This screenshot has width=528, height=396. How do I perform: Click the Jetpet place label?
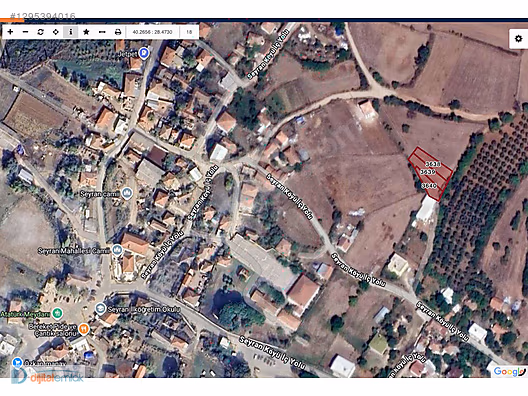click(128, 54)
